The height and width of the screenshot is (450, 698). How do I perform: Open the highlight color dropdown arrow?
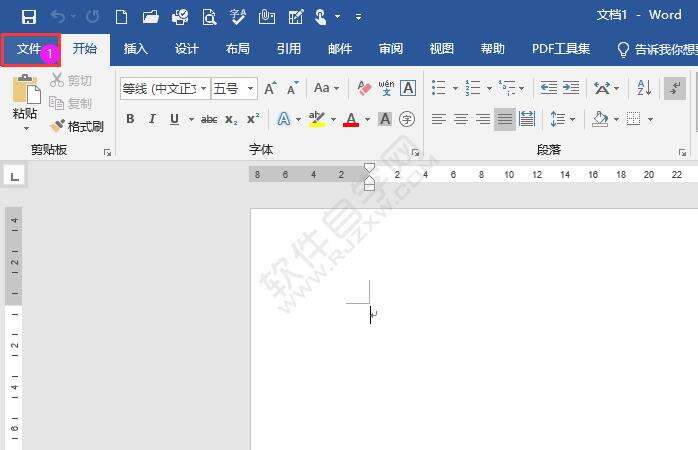pos(333,119)
